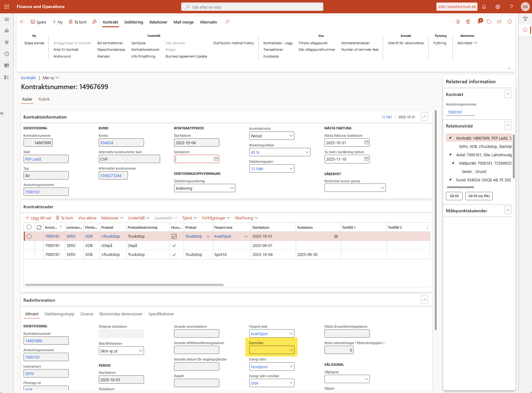
Task: Click the Gå till button
Action: [x=454, y=196]
